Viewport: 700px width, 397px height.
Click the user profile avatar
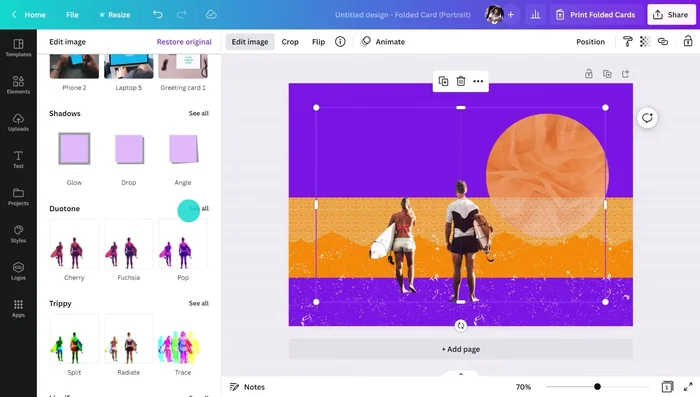(x=494, y=15)
